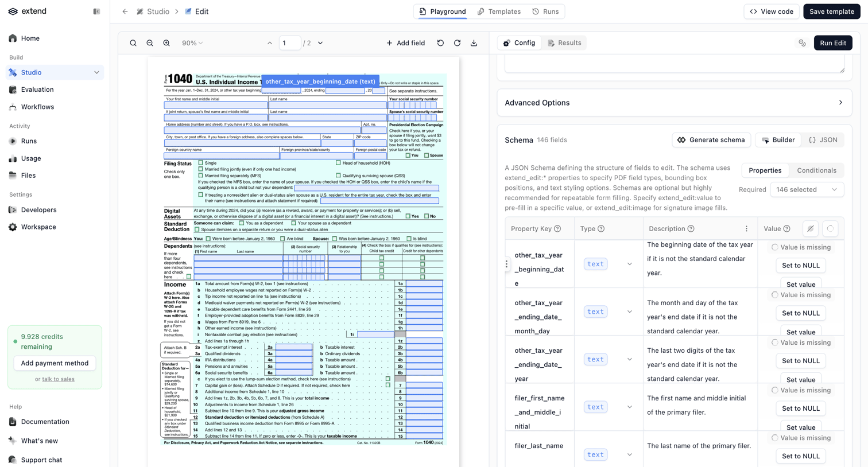Screen dimensions: 868x467
Task: Open the 90% zoom level dropdown
Action: (x=192, y=43)
